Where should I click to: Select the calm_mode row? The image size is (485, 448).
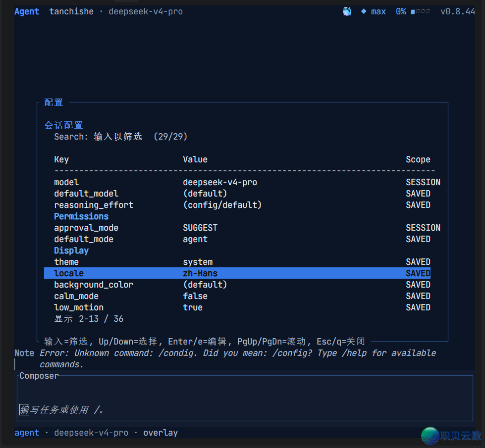[x=242, y=296]
